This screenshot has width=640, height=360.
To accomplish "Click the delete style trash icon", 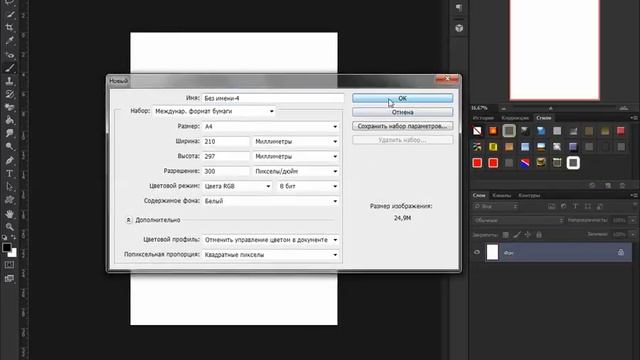I will click(622, 185).
